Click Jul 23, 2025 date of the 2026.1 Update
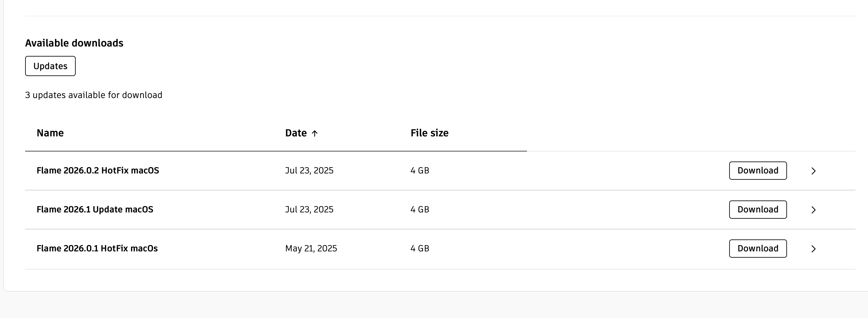This screenshot has height=318, width=868. pos(309,209)
